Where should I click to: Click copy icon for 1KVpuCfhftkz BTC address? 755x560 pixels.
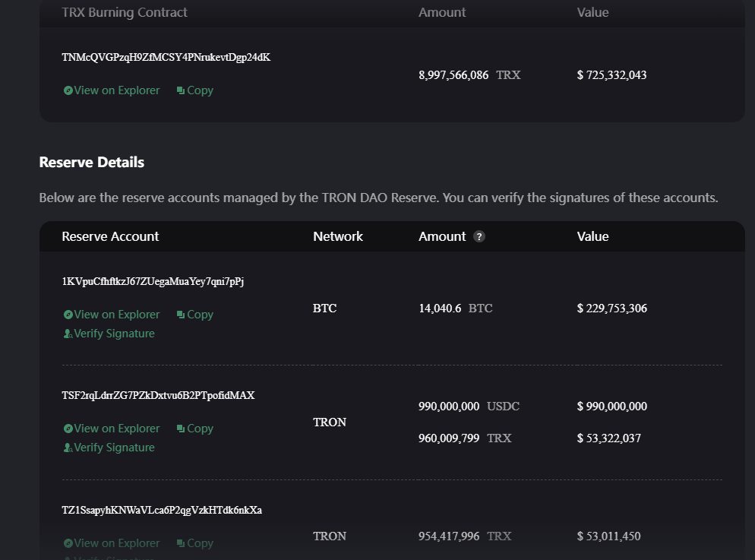pyautogui.click(x=181, y=315)
